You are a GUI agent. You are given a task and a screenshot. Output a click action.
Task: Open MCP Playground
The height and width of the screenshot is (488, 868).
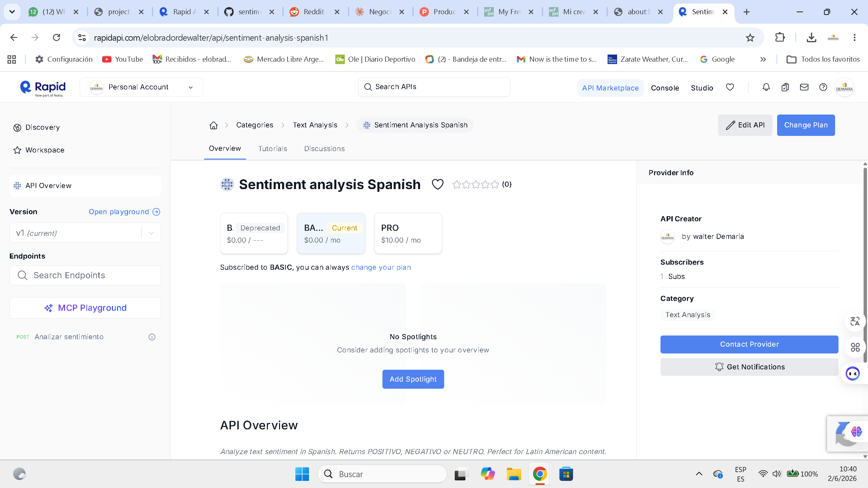pyautogui.click(x=85, y=308)
